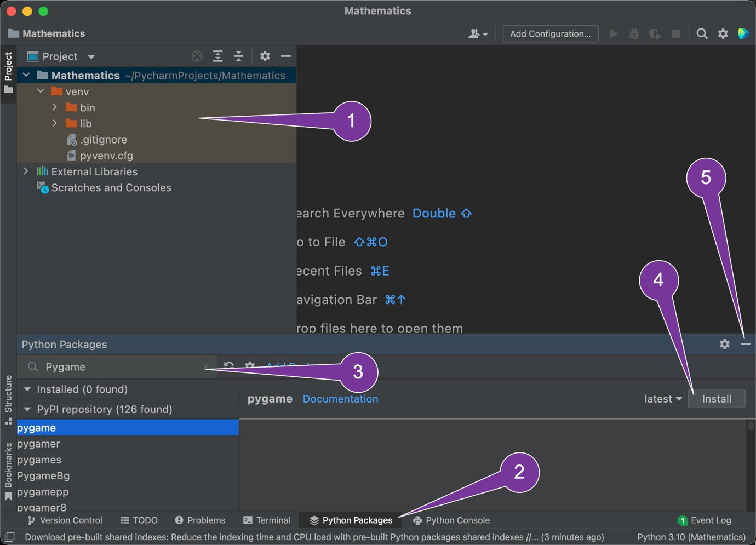Collapse the venv folder

point(41,91)
